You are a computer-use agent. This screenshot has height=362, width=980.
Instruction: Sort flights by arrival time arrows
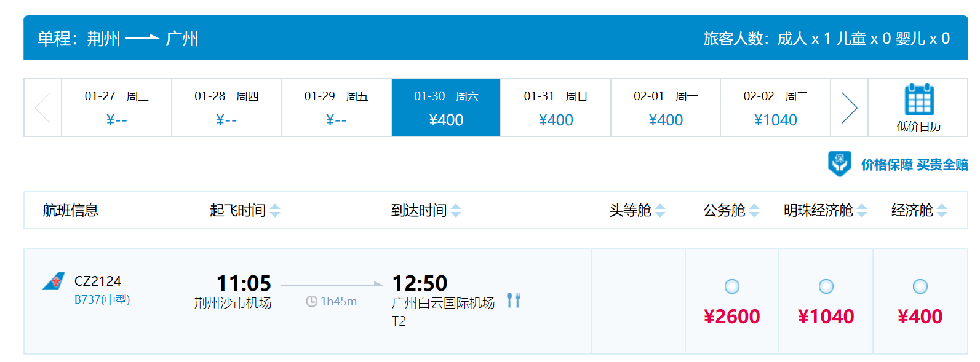(456, 211)
